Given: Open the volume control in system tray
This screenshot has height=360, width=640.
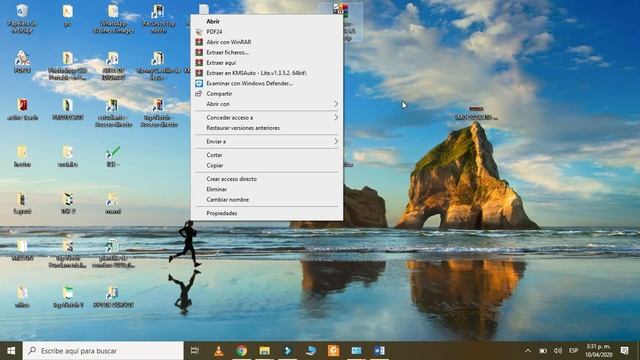Looking at the screenshot, I should coord(558,351).
